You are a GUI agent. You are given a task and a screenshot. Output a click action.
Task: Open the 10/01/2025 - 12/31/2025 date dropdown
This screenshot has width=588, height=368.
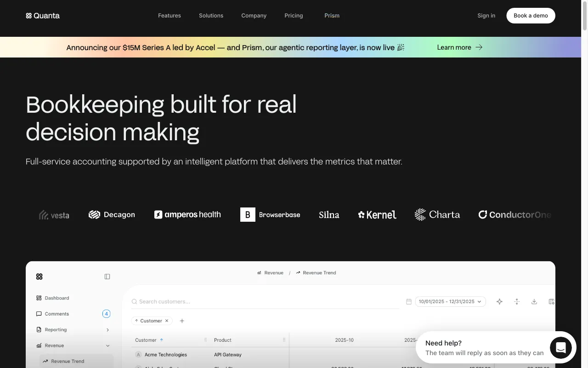450,302
